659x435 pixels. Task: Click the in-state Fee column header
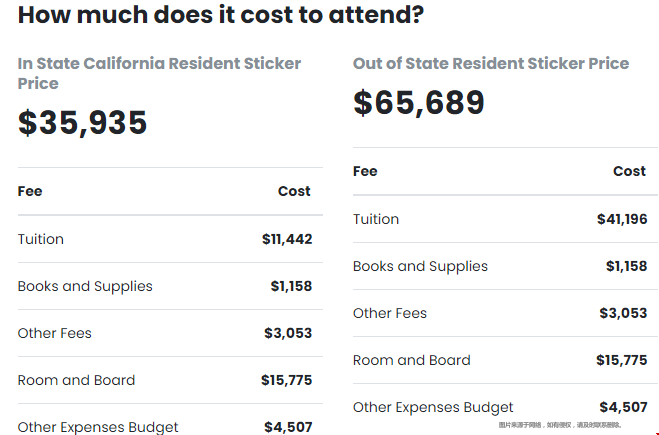pos(30,191)
